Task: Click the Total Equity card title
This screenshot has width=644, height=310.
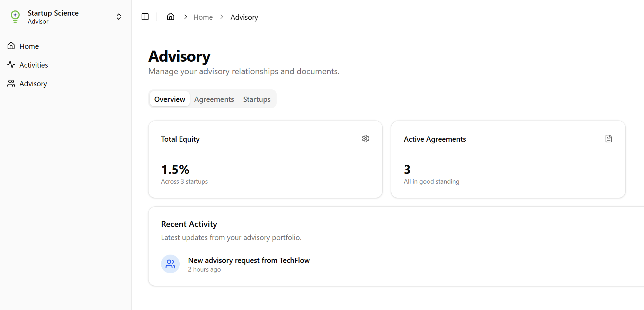Action: click(180, 139)
